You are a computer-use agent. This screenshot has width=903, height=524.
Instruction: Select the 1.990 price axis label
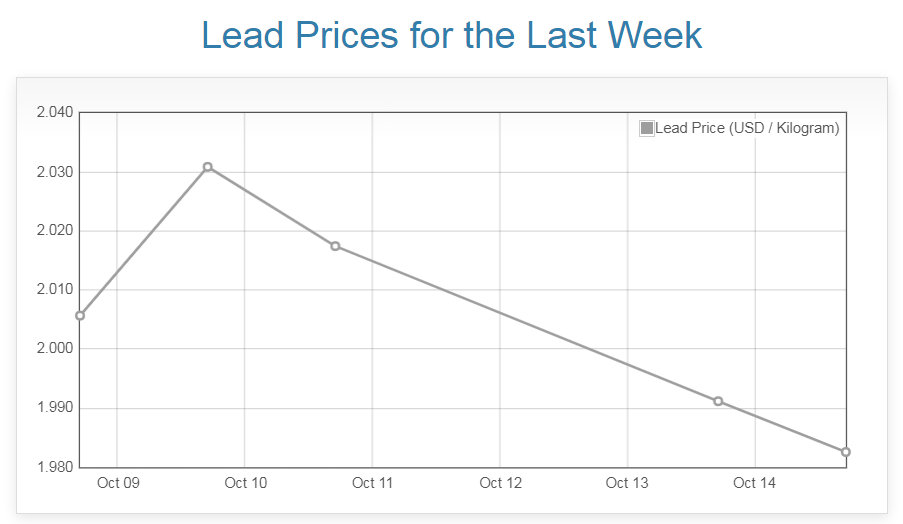(55, 408)
